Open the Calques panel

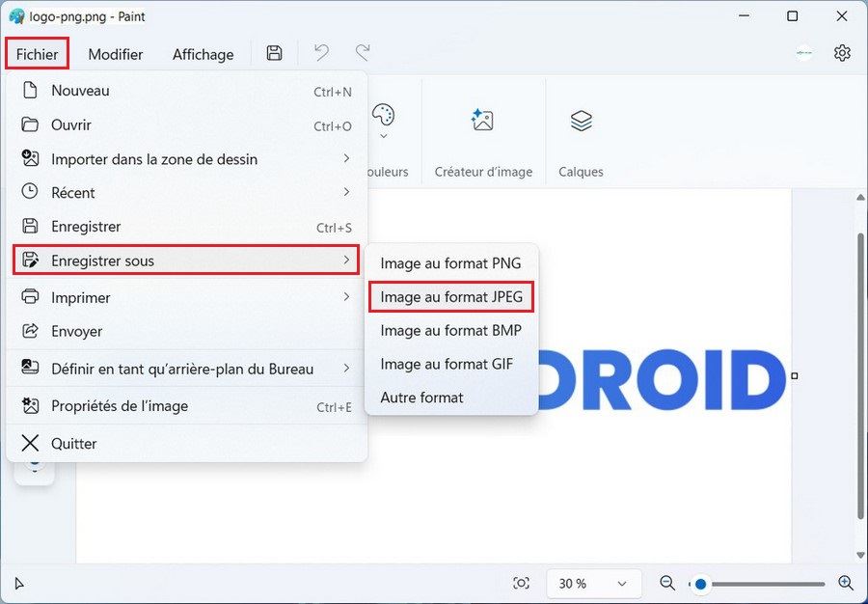581,121
